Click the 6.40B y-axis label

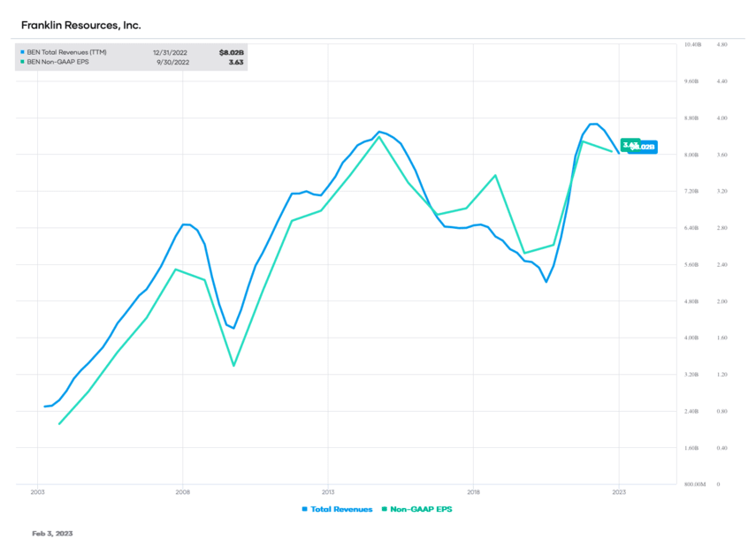click(691, 228)
